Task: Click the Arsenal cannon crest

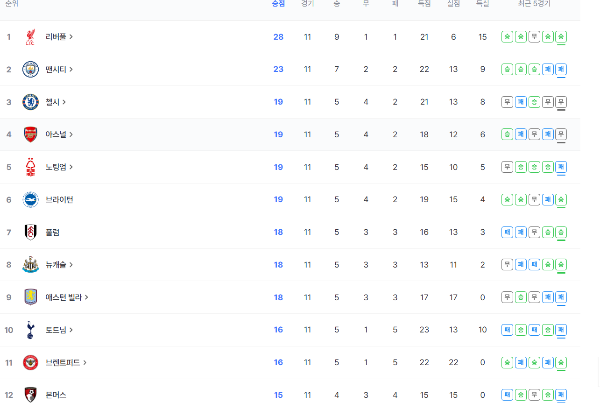Action: coord(30,134)
